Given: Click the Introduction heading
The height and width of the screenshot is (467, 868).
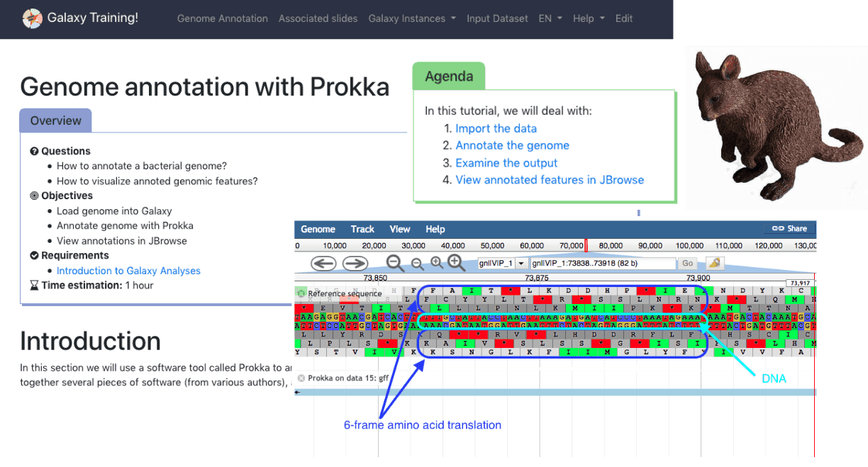Looking at the screenshot, I should (x=90, y=341).
